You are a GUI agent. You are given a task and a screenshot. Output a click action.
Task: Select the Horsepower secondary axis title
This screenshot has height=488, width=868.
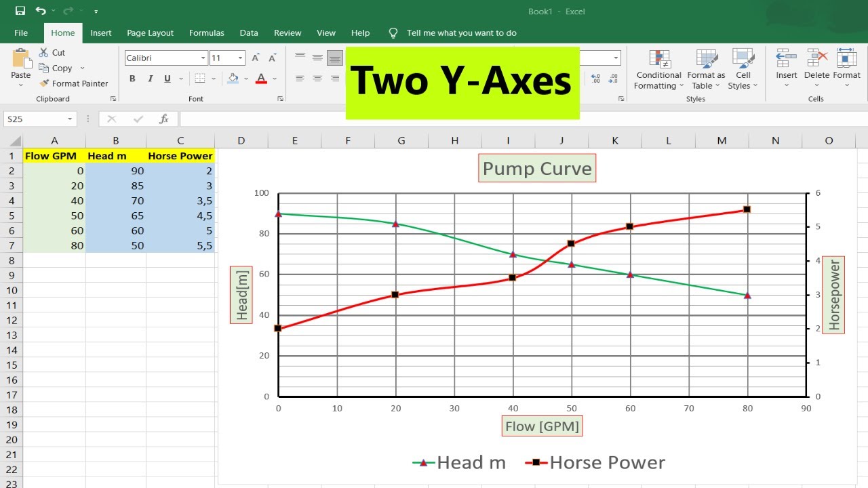(834, 296)
